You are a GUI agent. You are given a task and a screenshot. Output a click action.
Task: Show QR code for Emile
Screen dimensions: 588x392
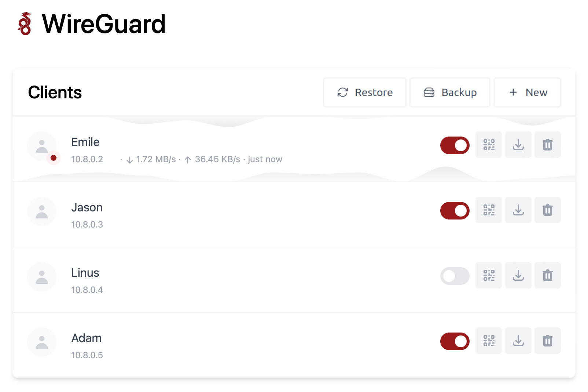(x=489, y=145)
